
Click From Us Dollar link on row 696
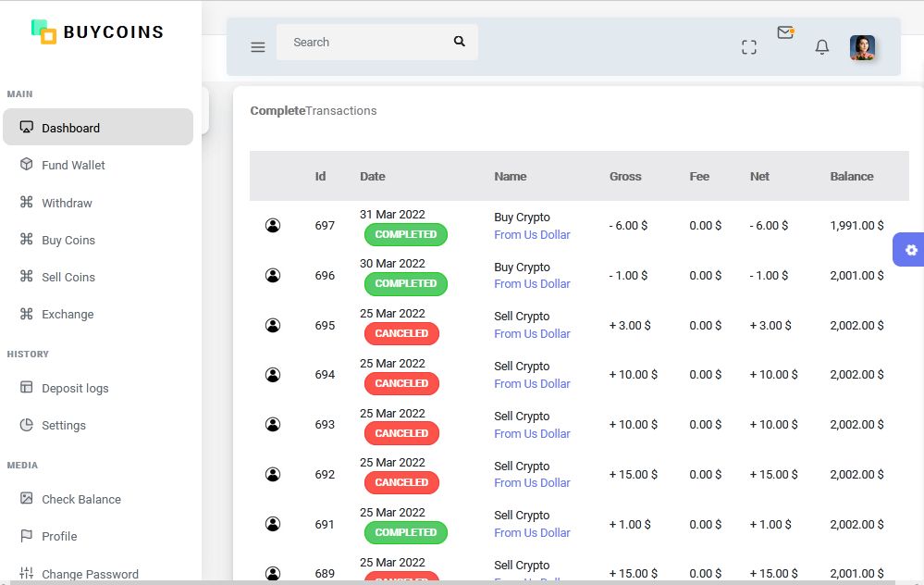point(532,284)
